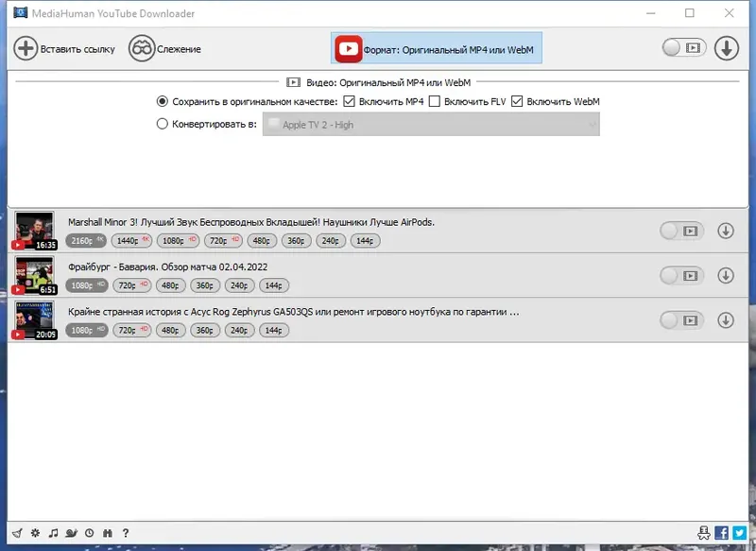Toggle video switch for Фрайбург - Бавария row
Viewport: 756px width, 551px height.
coord(681,276)
